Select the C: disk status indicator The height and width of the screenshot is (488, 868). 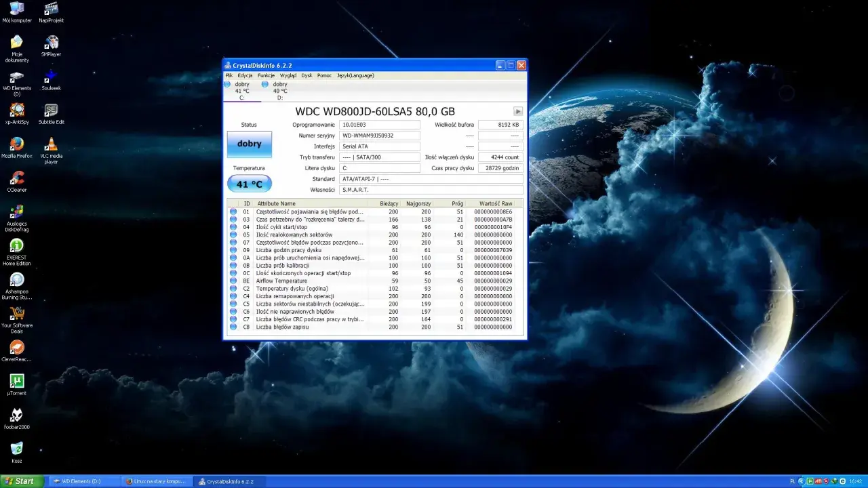[242, 91]
